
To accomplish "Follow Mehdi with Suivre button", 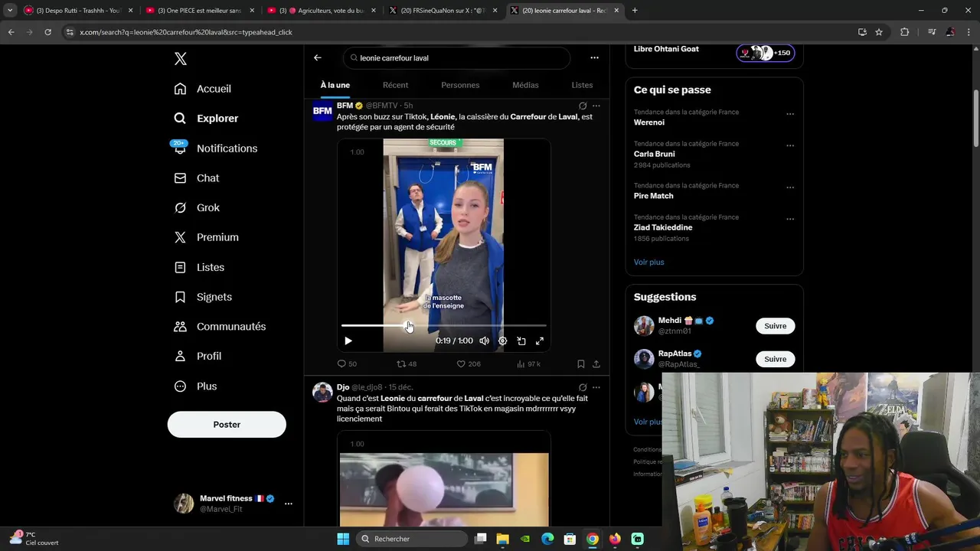I will tap(776, 326).
